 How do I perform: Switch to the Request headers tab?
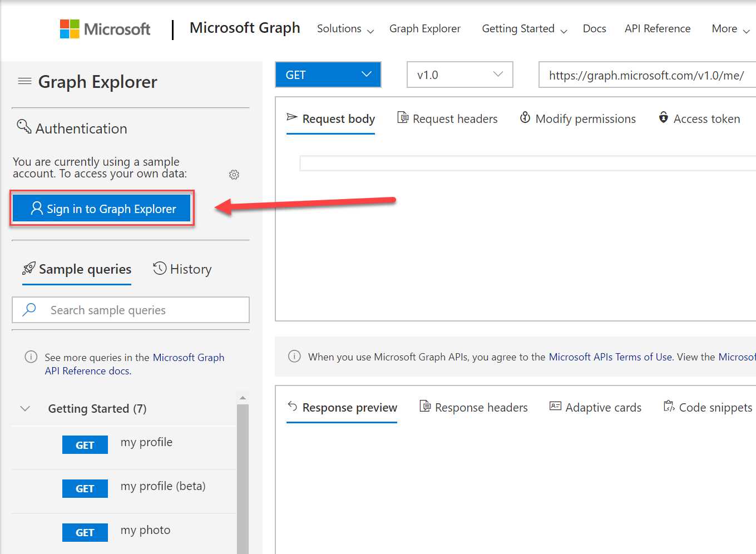[x=447, y=118]
